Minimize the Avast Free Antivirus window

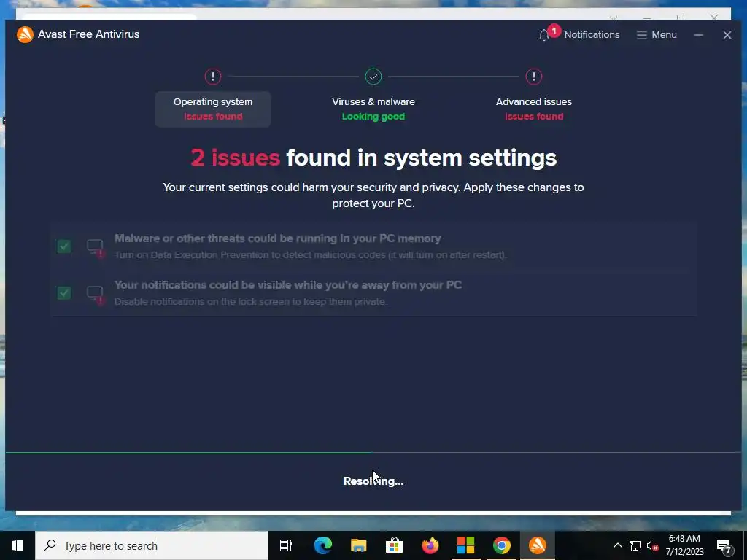698,35
